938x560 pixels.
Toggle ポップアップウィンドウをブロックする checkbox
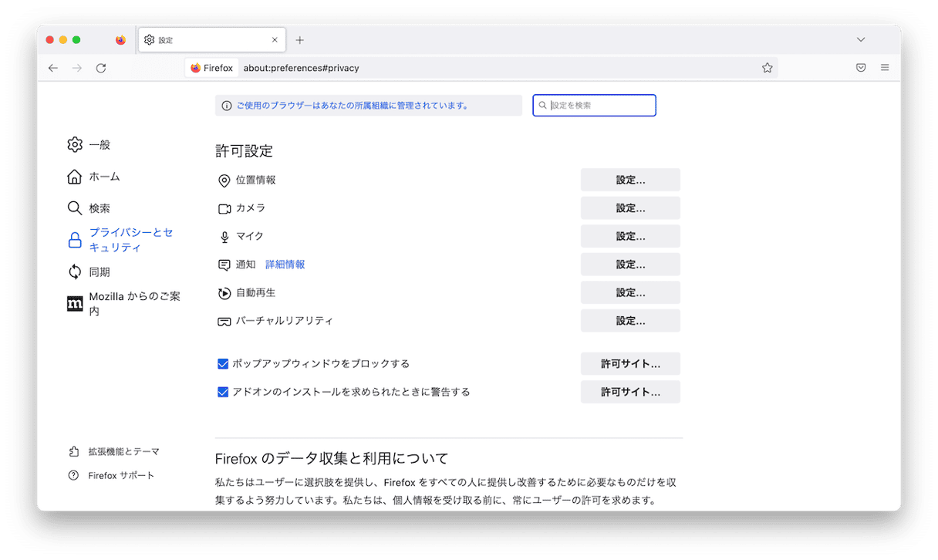(x=223, y=364)
